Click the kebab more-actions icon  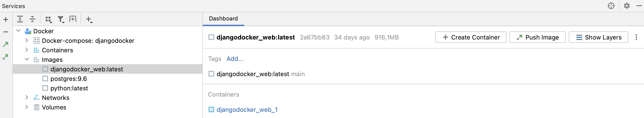coord(636,37)
